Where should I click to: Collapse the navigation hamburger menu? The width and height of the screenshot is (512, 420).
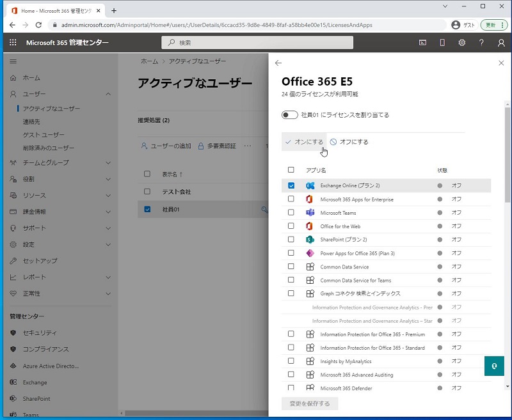pyautogui.click(x=13, y=61)
